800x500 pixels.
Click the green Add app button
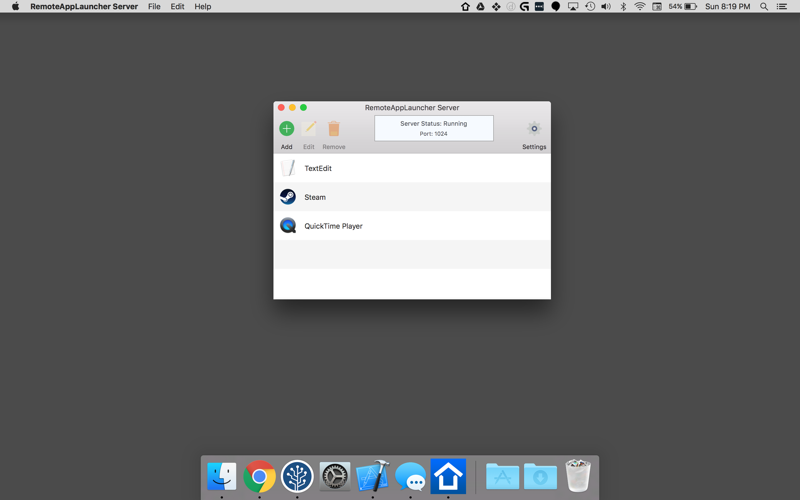pyautogui.click(x=287, y=129)
